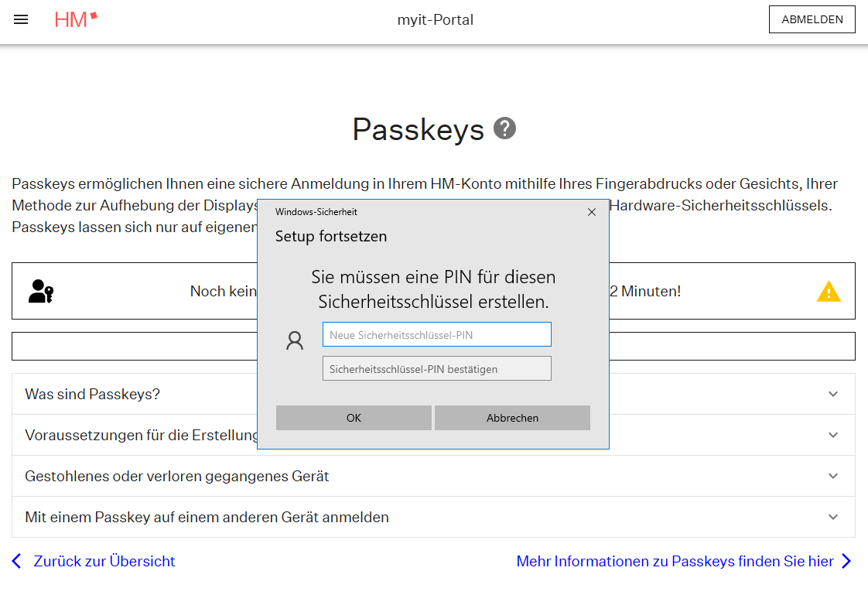This screenshot has width=868, height=612.
Task: Expand "Mit einem Passkey auf einem anderen Gerät anmelden"
Action: pos(833,517)
